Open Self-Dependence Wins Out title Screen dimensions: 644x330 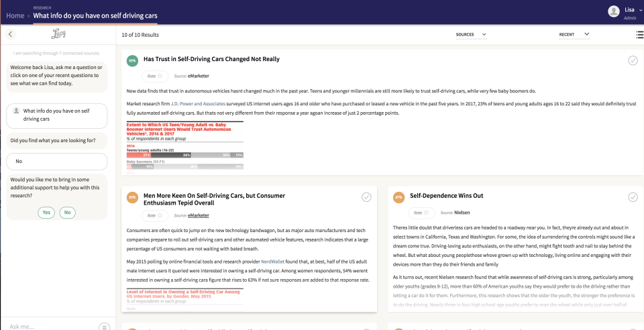point(447,196)
